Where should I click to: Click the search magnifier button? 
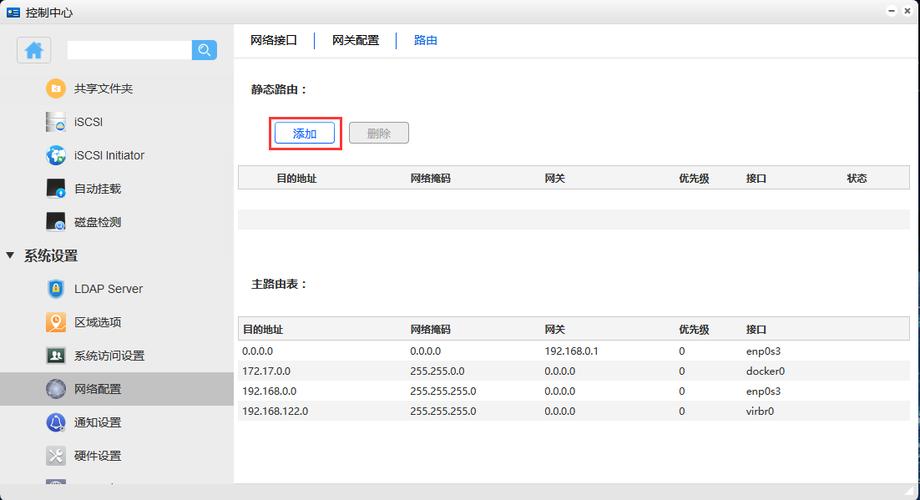[204, 50]
